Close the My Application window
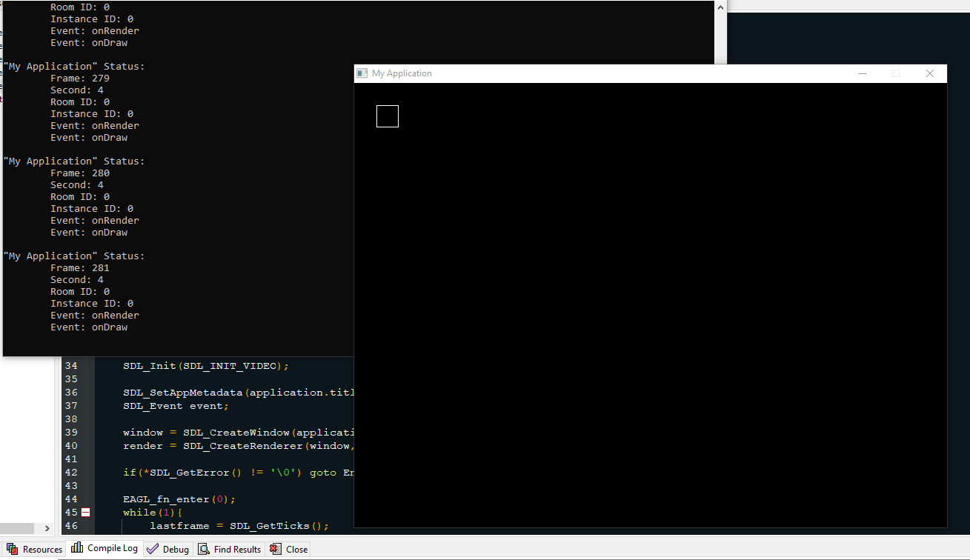This screenshot has width=970, height=560. (930, 73)
